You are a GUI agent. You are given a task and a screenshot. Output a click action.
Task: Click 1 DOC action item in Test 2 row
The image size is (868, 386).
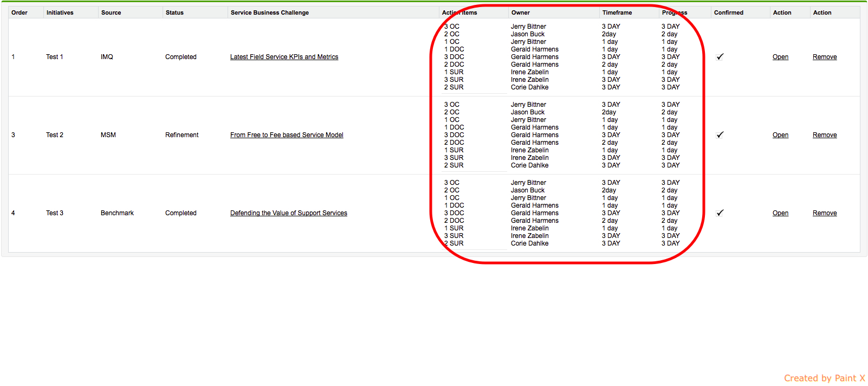[x=454, y=127]
